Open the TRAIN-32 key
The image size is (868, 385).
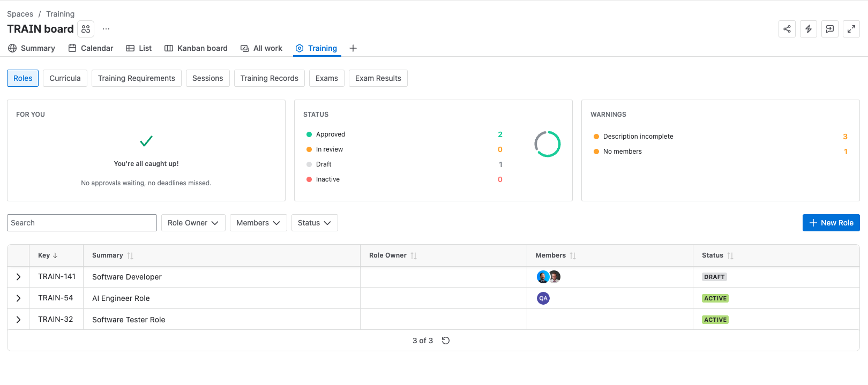pos(56,319)
